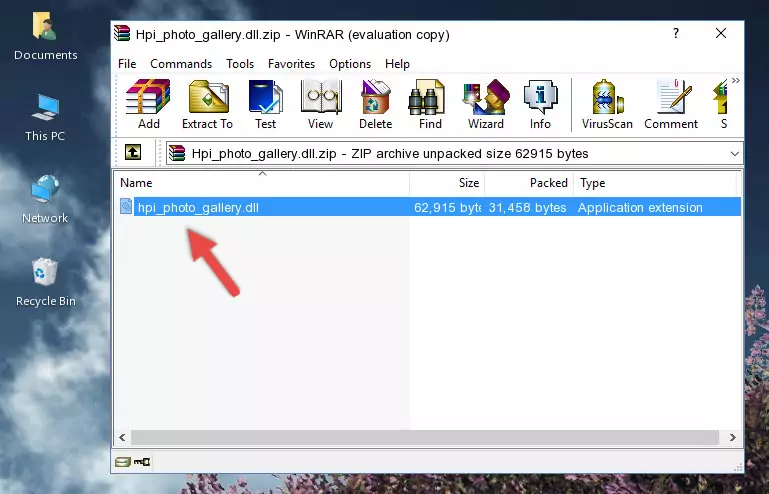Image resolution: width=769 pixels, height=494 pixels.
Task: Click horizontal scrollbar right arrow
Action: click(732, 437)
